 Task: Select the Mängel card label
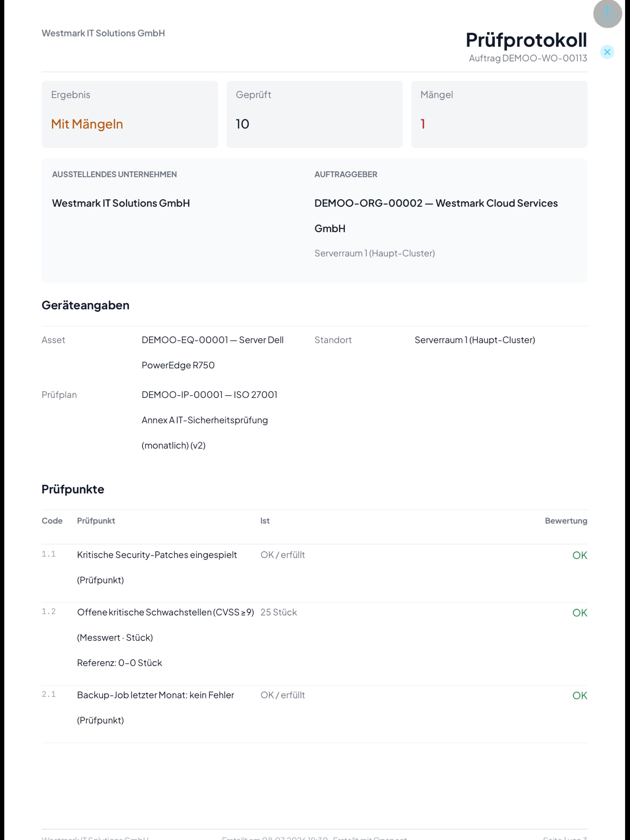437,95
